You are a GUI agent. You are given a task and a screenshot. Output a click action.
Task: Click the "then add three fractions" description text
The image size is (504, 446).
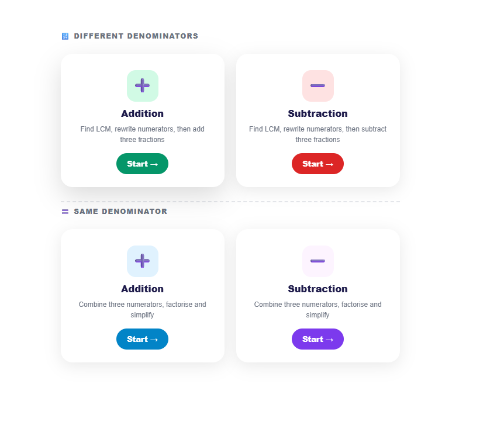click(142, 134)
